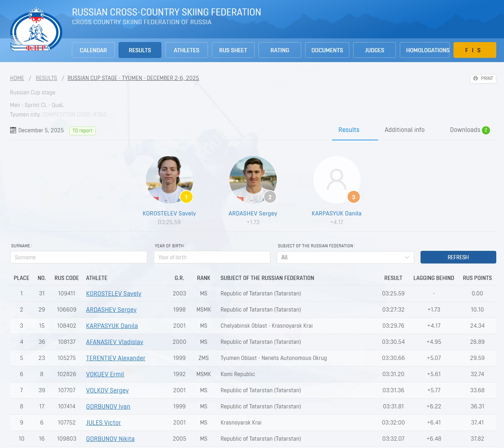
Task: Click Krasnoyarsk Krai in Jules Victor's row
Action: (241, 423)
